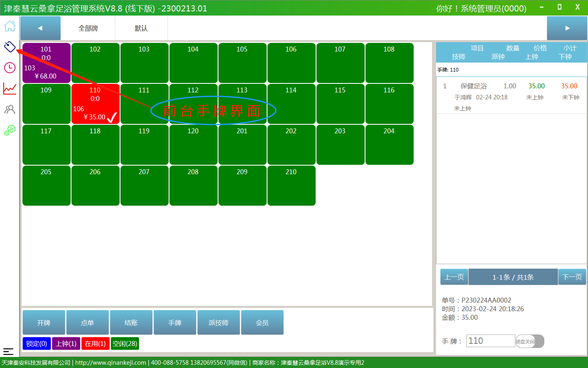The image size is (588, 368).
Task: Filter by 空闲(28) status
Action: pyautogui.click(x=125, y=344)
